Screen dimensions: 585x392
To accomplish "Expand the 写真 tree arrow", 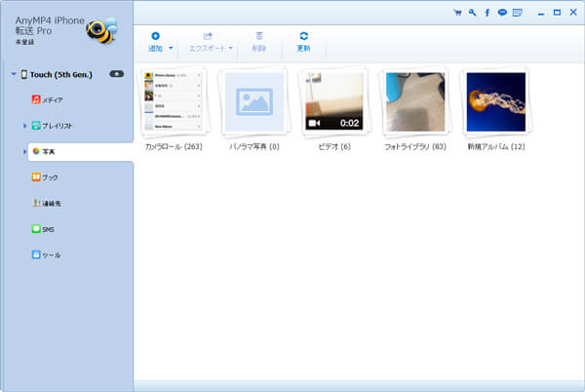I will click(24, 152).
